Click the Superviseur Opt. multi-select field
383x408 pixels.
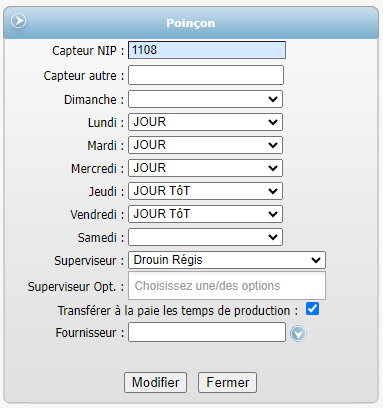pyautogui.click(x=227, y=286)
